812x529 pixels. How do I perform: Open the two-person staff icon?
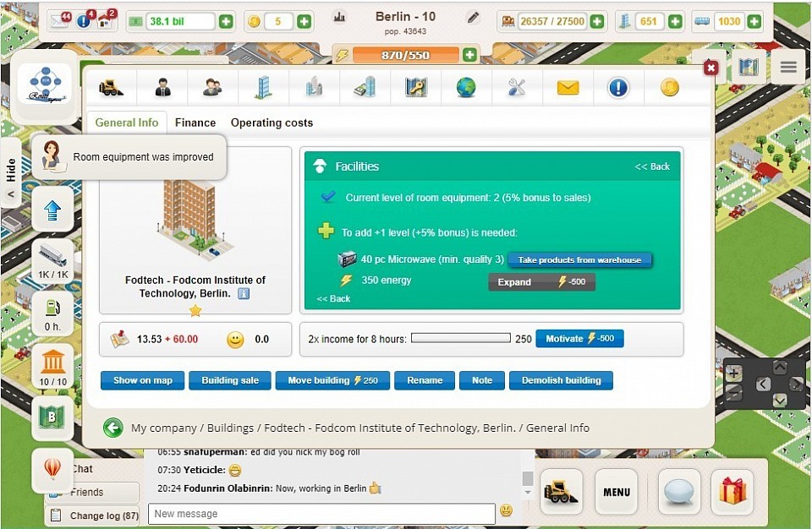(x=212, y=88)
